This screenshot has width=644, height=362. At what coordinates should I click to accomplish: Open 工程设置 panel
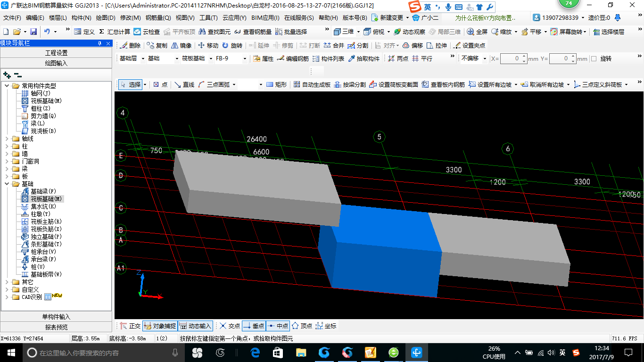pos(56,53)
